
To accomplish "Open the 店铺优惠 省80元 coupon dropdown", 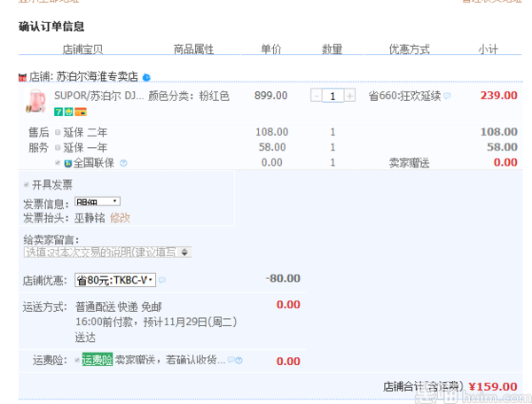I will click(115, 280).
